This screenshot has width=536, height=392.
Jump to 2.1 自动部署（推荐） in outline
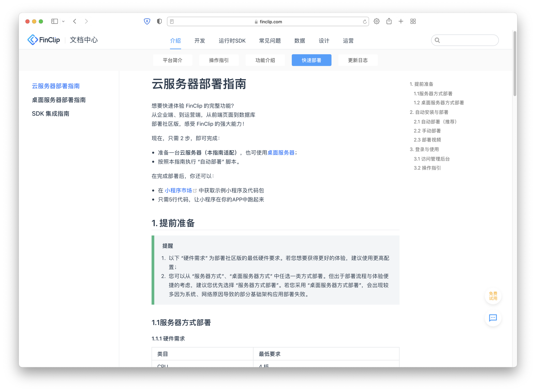tap(436, 122)
